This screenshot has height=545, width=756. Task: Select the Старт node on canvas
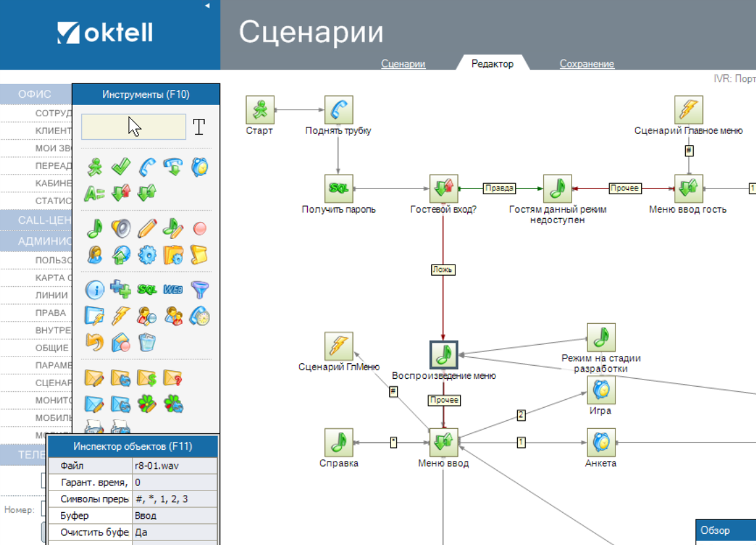click(260, 110)
